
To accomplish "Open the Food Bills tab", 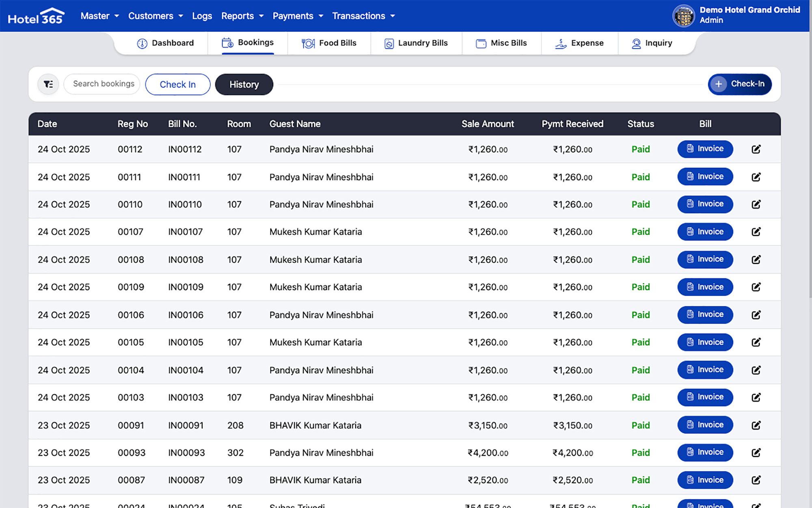I will 329,43.
